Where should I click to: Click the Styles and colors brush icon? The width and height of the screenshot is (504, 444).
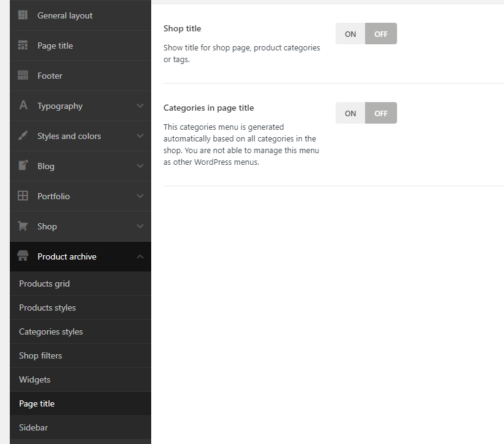point(23,136)
